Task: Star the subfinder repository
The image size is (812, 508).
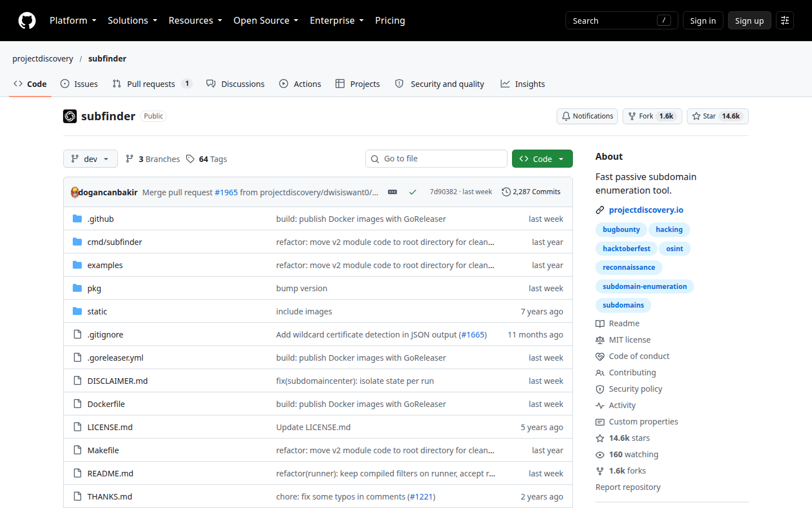Action: pyautogui.click(x=718, y=116)
